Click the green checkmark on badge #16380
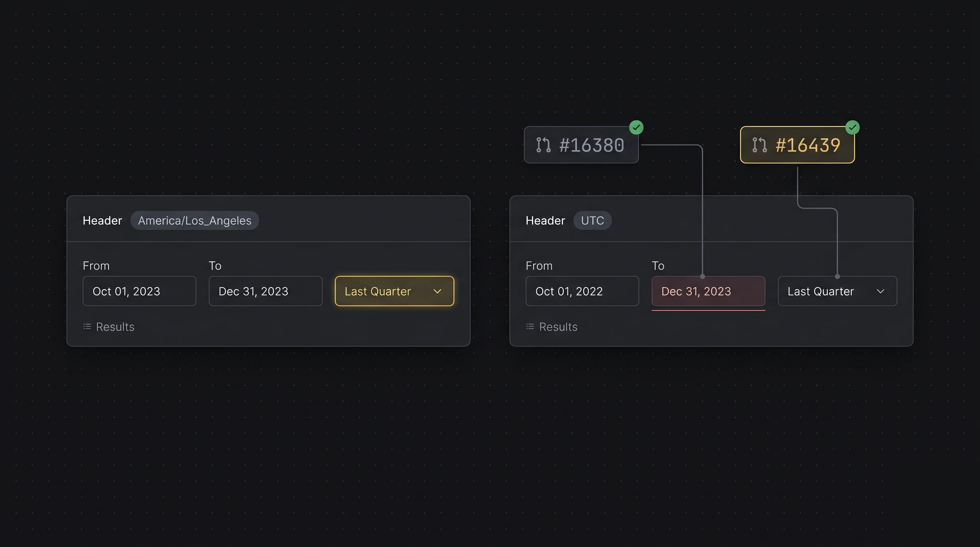 [636, 127]
